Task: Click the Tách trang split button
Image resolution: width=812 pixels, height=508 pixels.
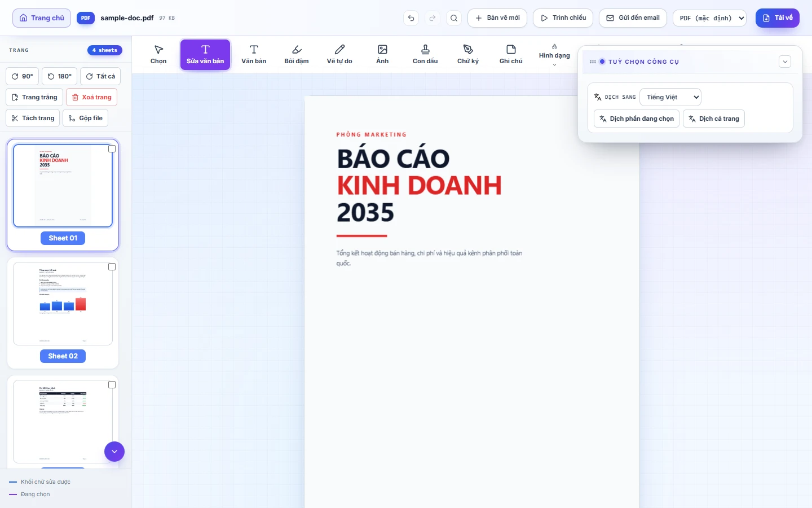Action: 33,118
